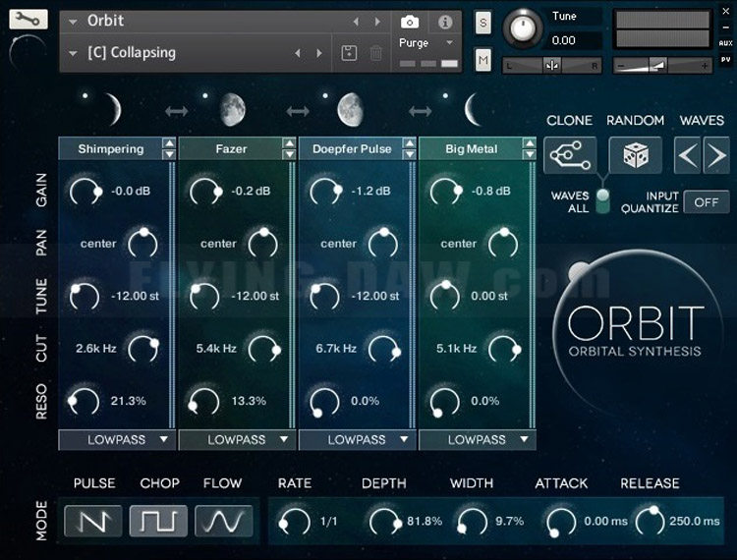Solo the instrument with S button
Viewport: 737px width, 560px height.
tap(483, 23)
